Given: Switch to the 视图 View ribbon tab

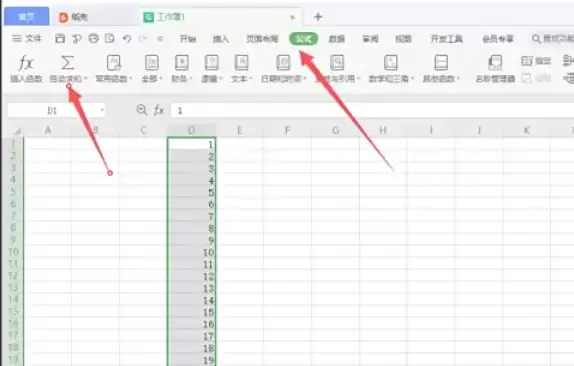Looking at the screenshot, I should 403,38.
